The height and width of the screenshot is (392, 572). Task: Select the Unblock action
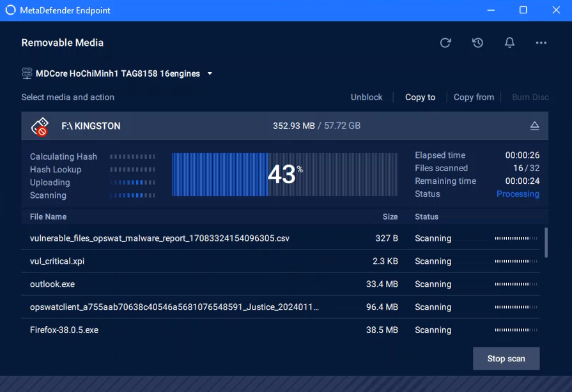[366, 97]
